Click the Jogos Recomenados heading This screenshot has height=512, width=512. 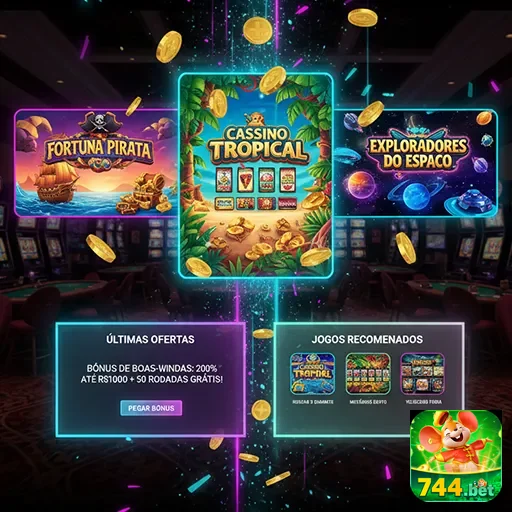(367, 339)
